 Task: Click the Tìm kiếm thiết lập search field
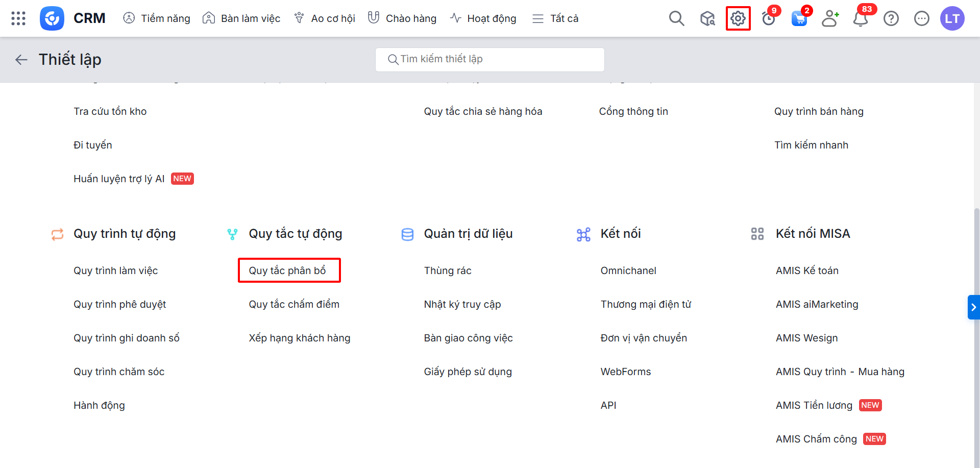pyautogui.click(x=490, y=59)
